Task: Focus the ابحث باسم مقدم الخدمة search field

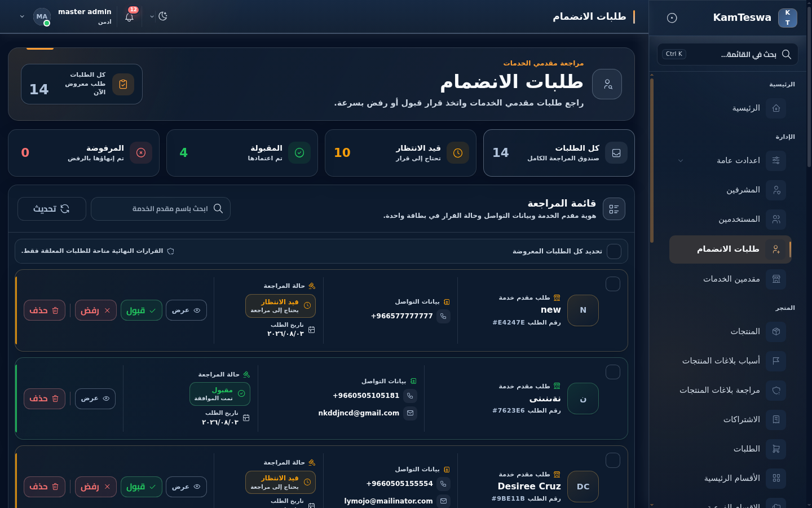Action: tap(161, 209)
